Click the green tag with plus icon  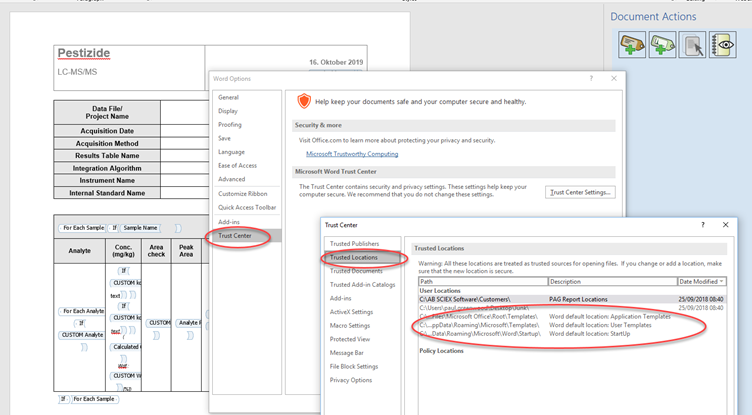coord(662,45)
